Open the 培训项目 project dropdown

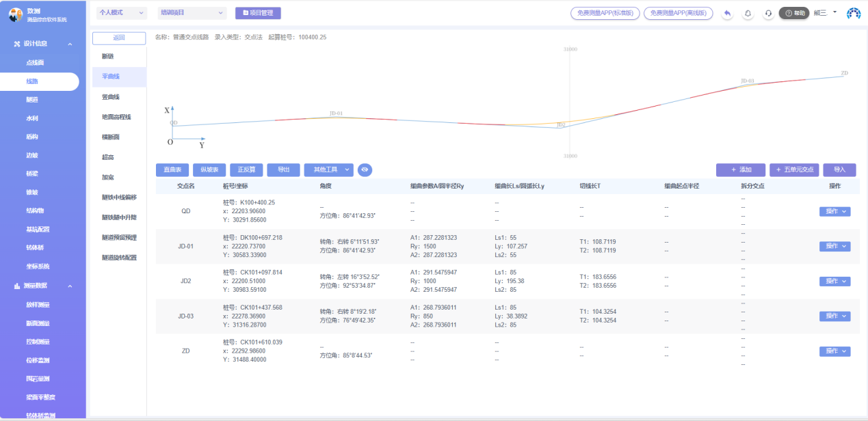point(192,13)
